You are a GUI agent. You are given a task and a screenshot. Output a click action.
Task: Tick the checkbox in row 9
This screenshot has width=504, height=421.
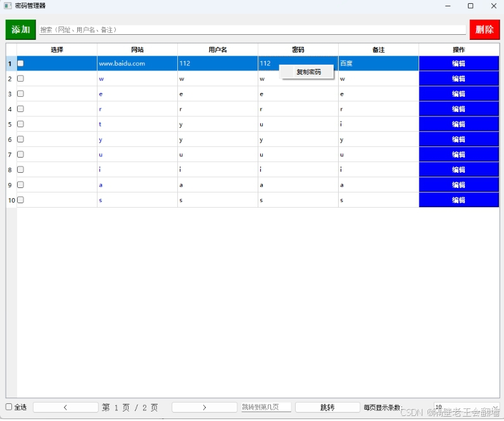(20, 184)
